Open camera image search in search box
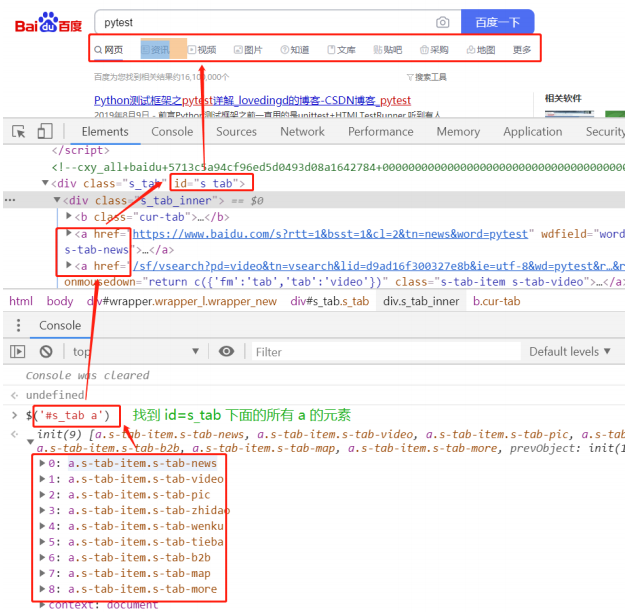632x612 pixels. [x=442, y=22]
